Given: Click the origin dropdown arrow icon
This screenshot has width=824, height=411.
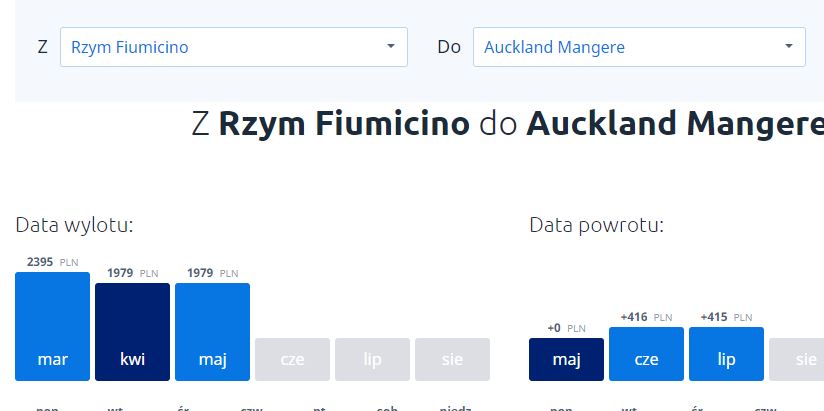Looking at the screenshot, I should [x=390, y=46].
